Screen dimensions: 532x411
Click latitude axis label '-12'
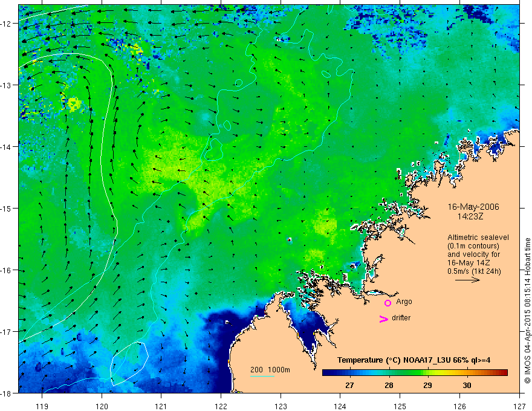point(6,24)
